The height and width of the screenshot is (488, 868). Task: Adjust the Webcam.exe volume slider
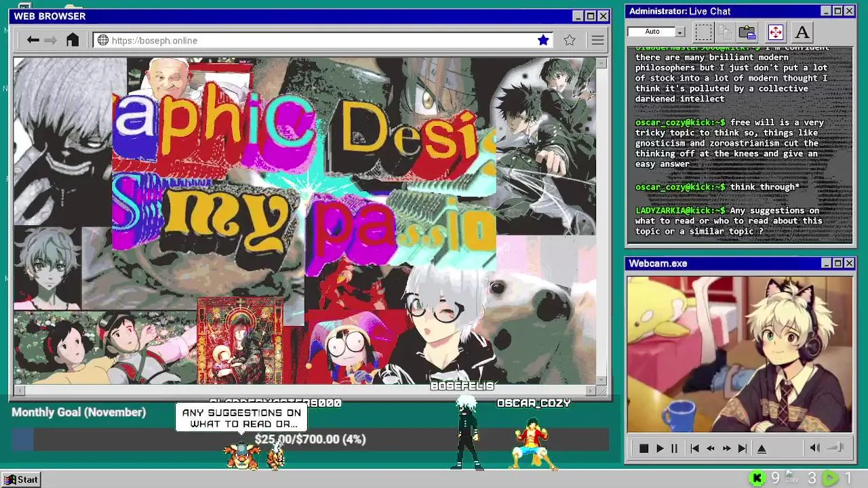[x=835, y=447]
